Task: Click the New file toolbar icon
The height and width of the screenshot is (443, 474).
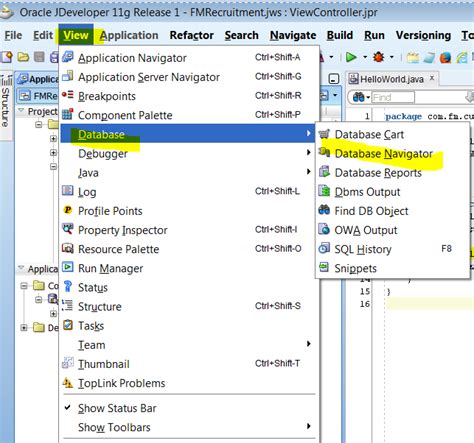Action: point(7,57)
